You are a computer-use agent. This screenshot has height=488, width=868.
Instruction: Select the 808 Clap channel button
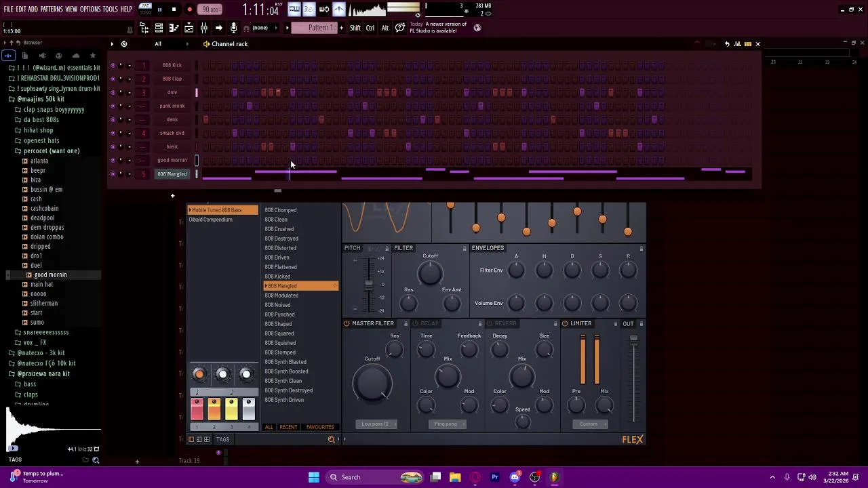pyautogui.click(x=172, y=79)
